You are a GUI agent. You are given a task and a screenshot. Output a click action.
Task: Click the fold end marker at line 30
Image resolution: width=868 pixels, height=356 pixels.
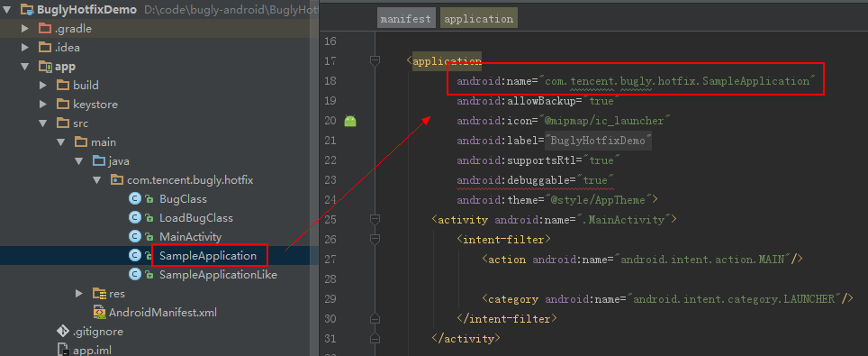point(375,318)
